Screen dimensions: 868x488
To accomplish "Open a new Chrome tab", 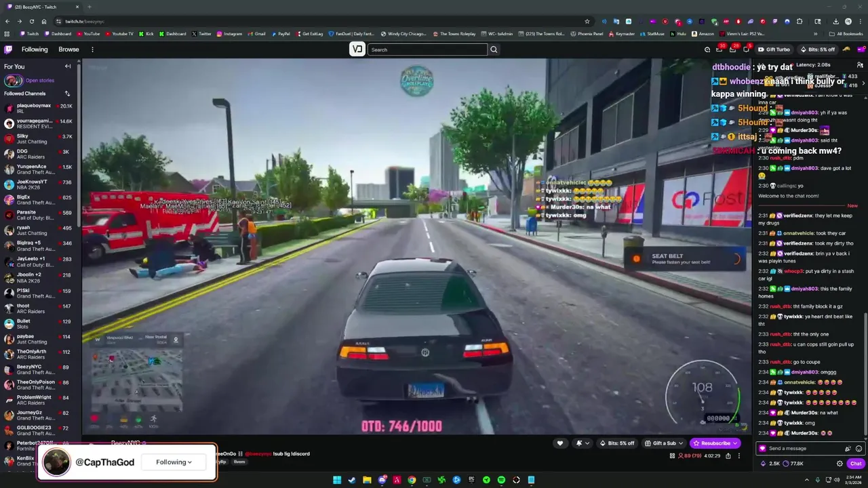I will [89, 7].
